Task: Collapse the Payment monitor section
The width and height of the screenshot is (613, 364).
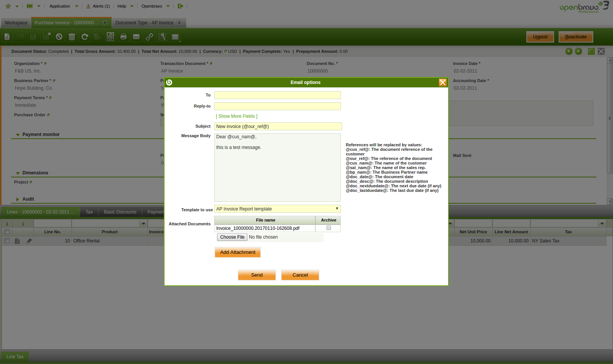Action: pos(18,135)
